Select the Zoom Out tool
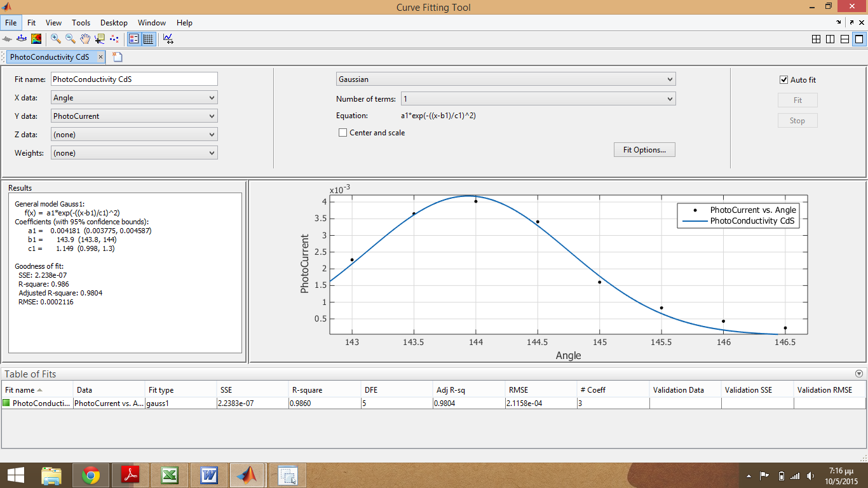 pos(71,39)
